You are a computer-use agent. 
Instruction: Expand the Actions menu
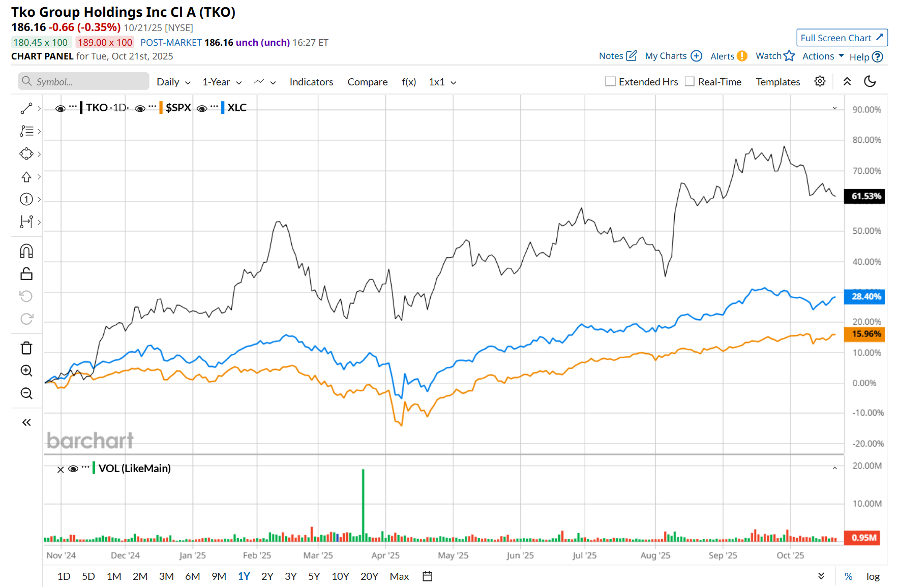pyautogui.click(x=823, y=56)
